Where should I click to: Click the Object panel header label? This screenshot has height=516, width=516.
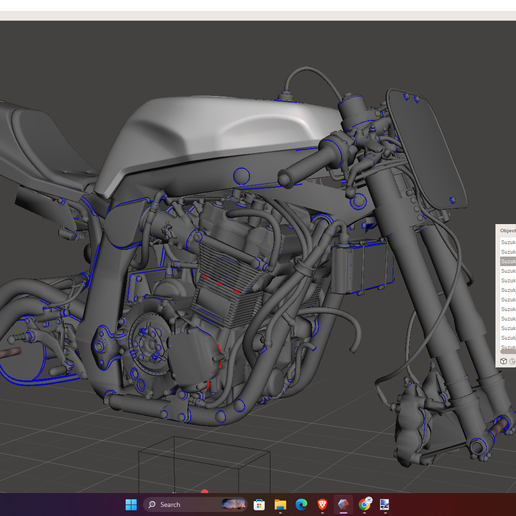coord(508,231)
